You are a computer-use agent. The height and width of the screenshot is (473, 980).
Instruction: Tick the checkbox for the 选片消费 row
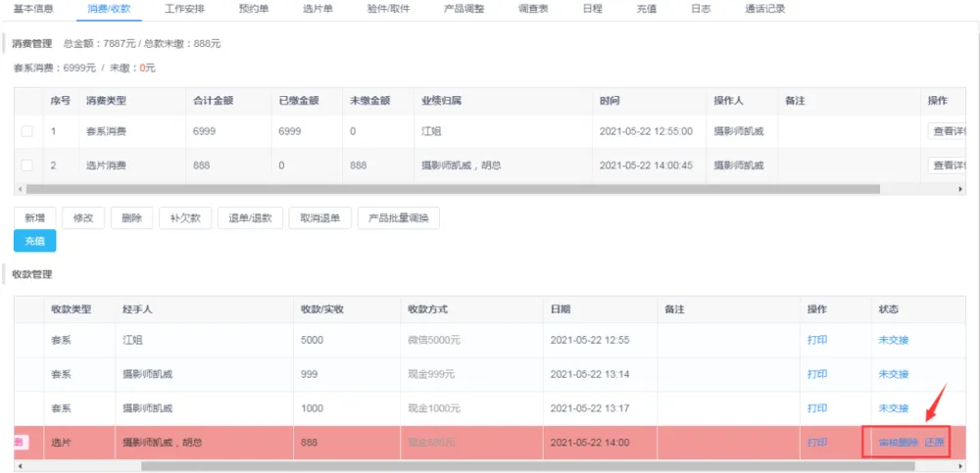(26, 166)
